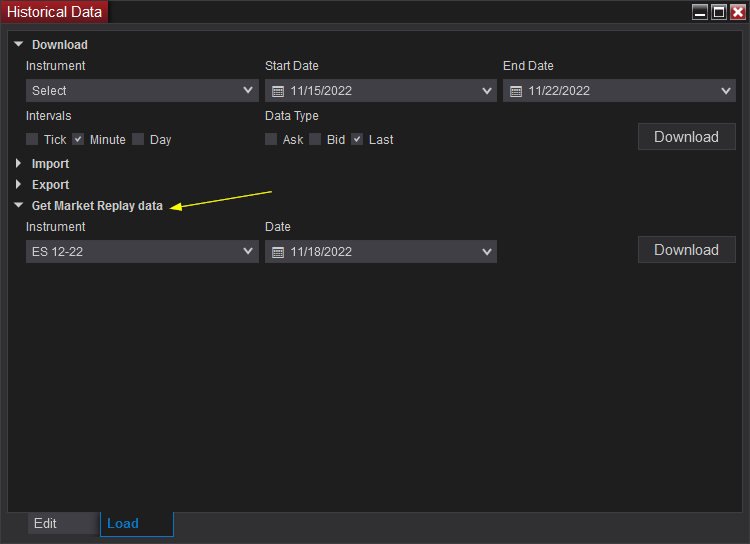Screen dimensions: 750x544
Task: Open the Start Date 11/15/2022 dropdown
Action: 381,90
